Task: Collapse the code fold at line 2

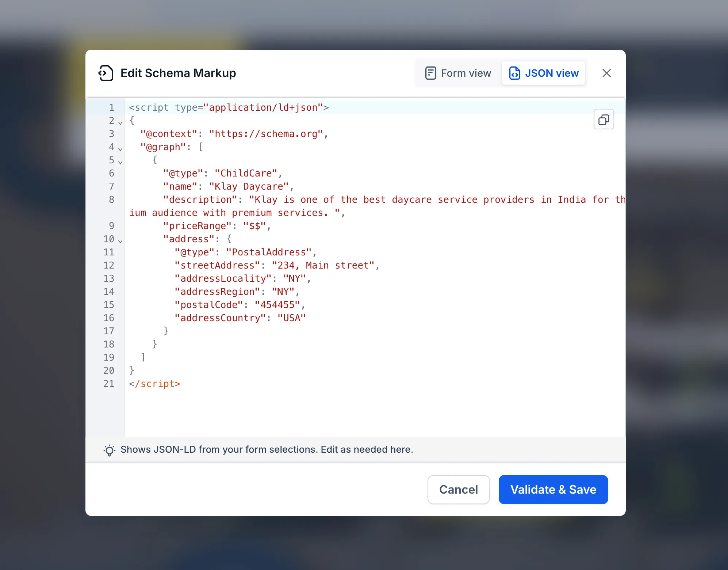Action: [120, 123]
